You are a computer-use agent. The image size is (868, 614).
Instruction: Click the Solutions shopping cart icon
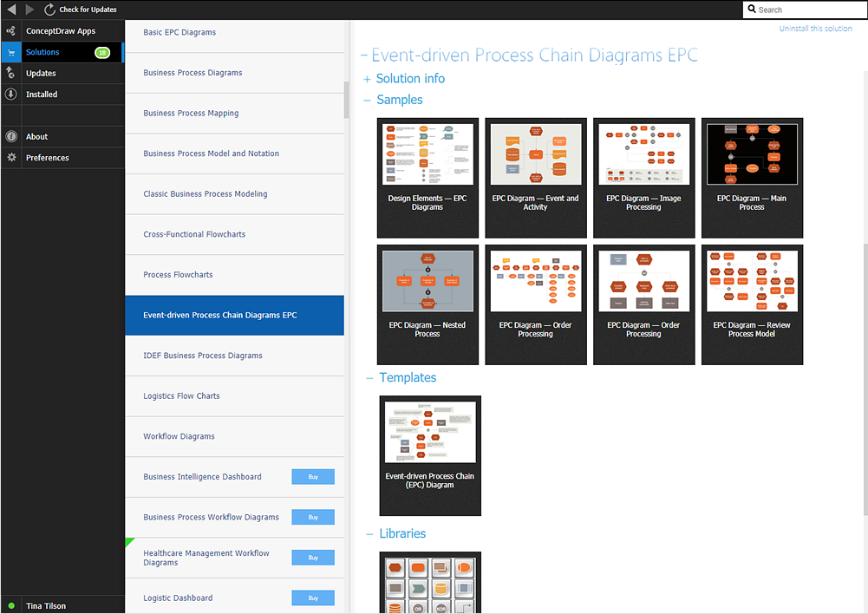(11, 53)
